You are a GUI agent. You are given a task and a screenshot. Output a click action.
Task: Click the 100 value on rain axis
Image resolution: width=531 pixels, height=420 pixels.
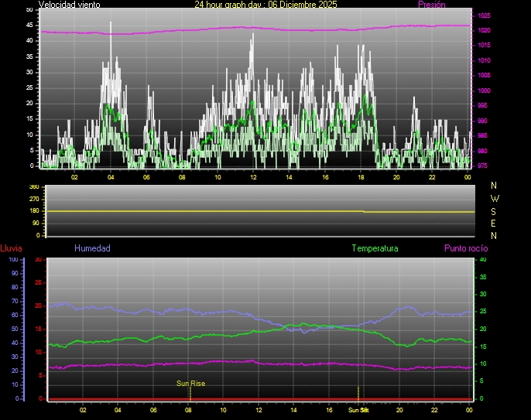click(x=13, y=260)
